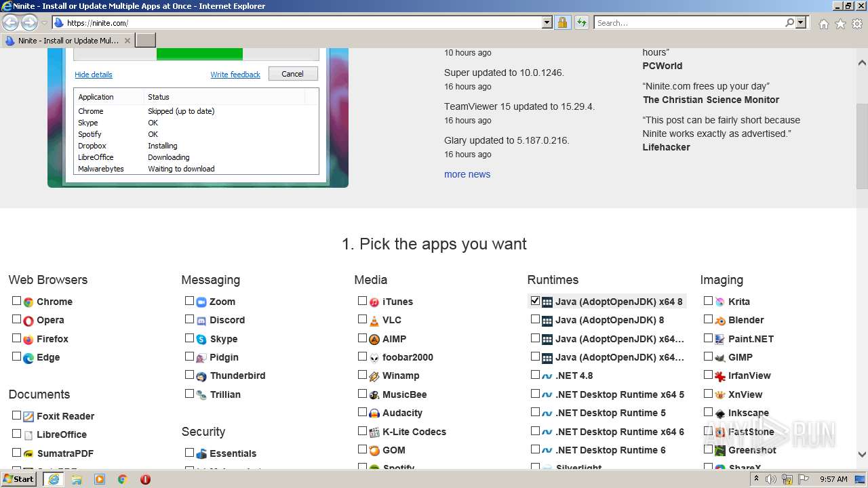The image size is (868, 488).
Task: Click the page vertical scrollbar thumb
Action: [x=862, y=146]
